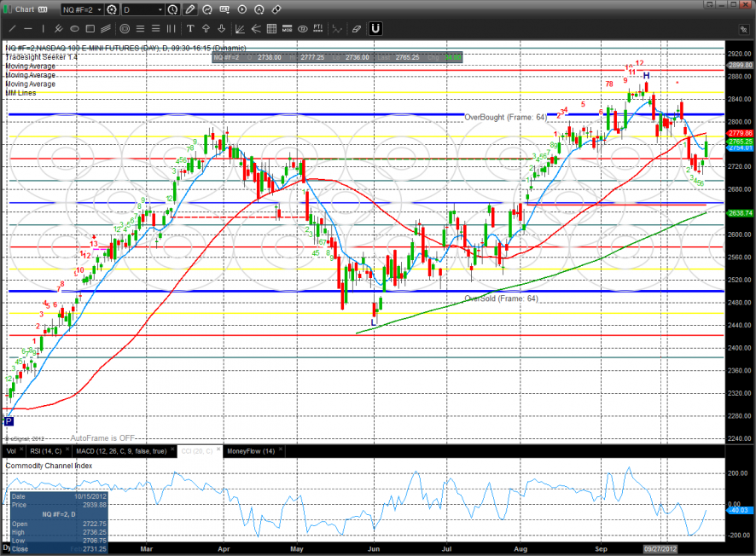Insert an up arrow marker
This screenshot has width=756, height=556.
point(206,29)
